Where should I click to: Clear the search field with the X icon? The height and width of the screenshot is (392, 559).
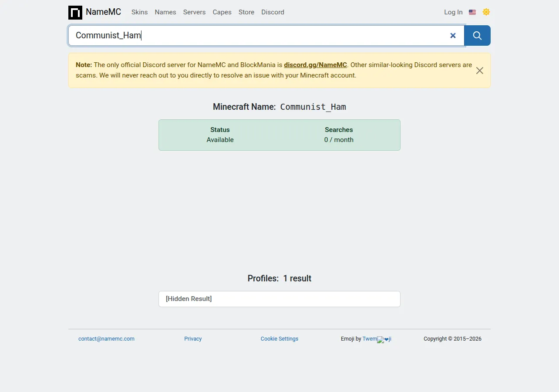(x=453, y=36)
